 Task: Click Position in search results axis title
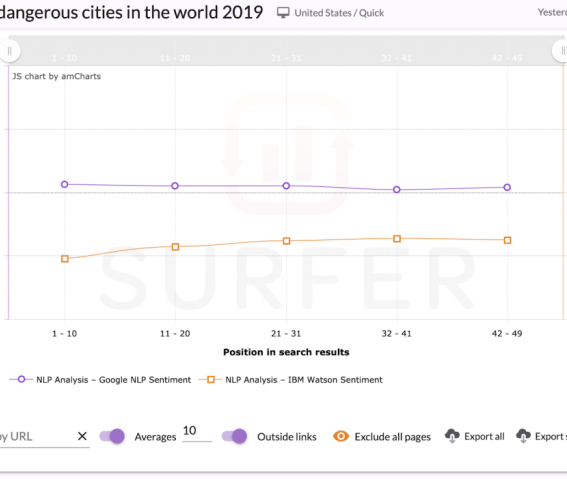point(286,352)
